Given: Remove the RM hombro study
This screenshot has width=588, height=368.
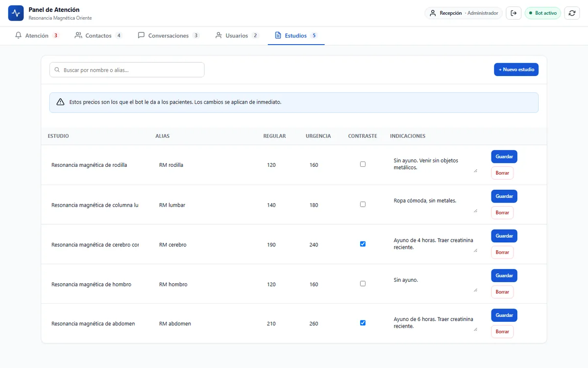Looking at the screenshot, I should tap(502, 292).
